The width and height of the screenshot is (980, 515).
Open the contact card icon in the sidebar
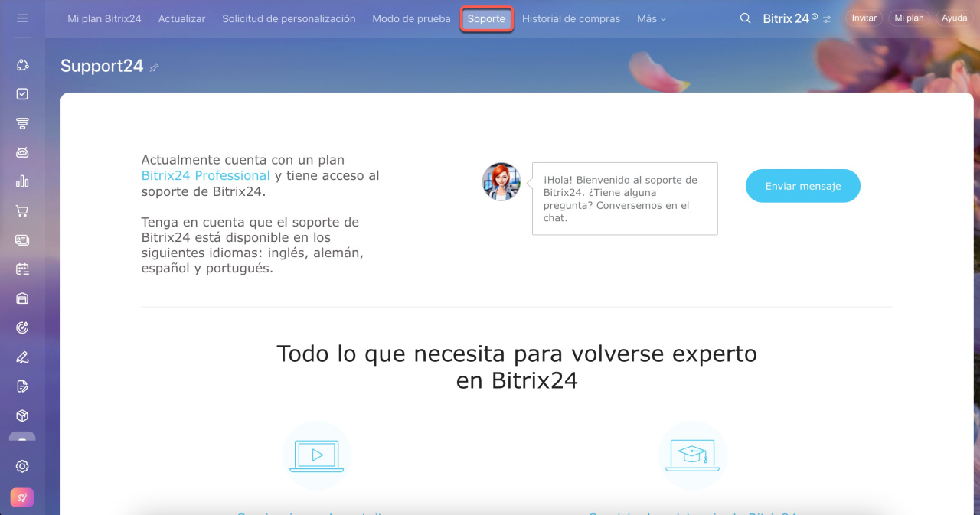coord(22,240)
